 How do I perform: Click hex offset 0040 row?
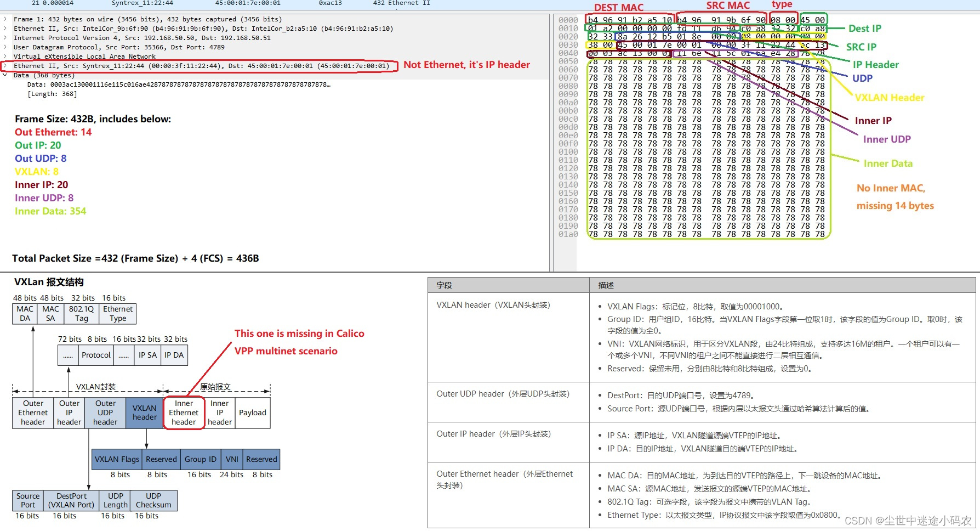point(568,53)
